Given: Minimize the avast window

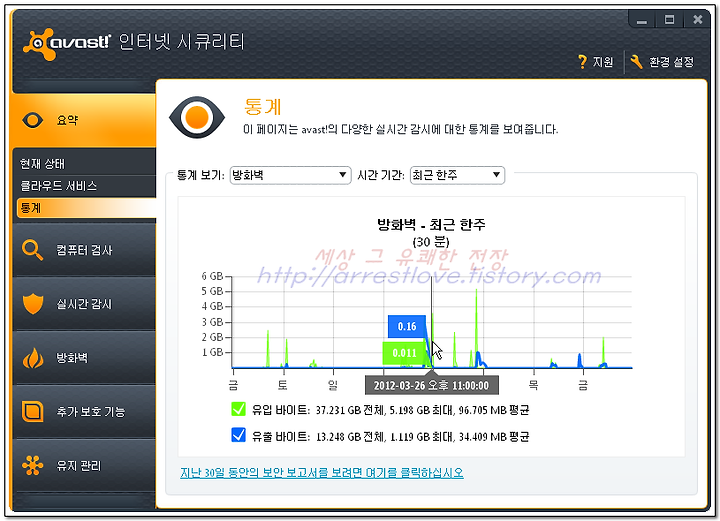Looking at the screenshot, I should coord(641,20).
